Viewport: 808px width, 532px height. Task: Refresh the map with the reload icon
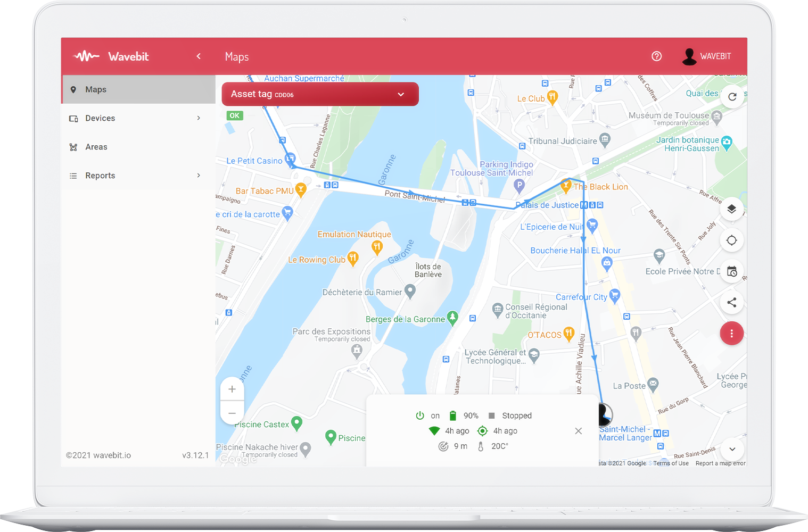click(732, 97)
